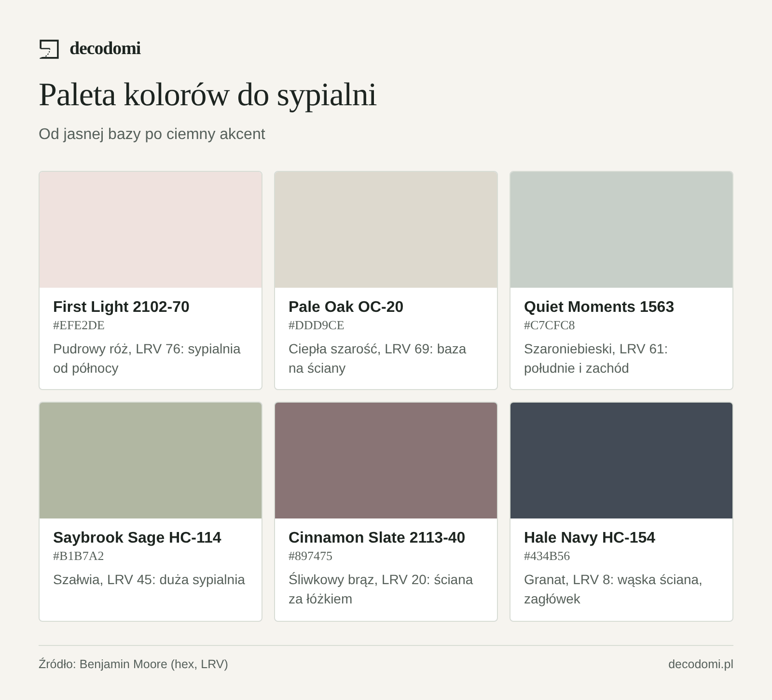Click the title Quiet Moments 1563
The height and width of the screenshot is (700, 772).
599,307
